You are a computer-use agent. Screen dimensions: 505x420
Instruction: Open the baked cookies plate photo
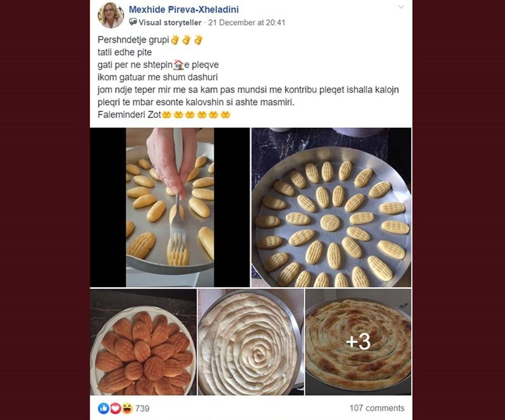point(143,341)
